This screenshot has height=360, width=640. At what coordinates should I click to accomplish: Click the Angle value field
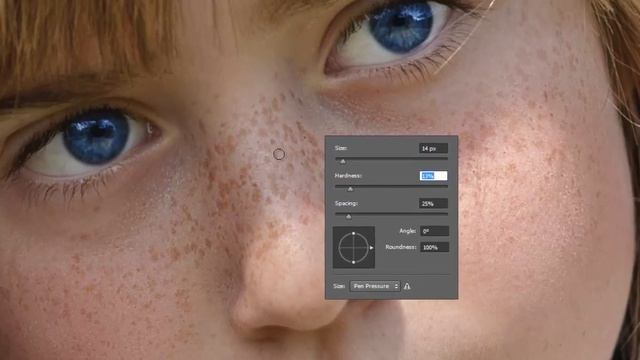(x=434, y=231)
